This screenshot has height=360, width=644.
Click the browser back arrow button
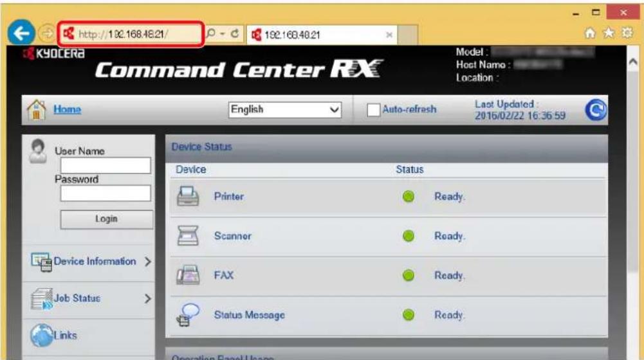pyautogui.click(x=21, y=33)
